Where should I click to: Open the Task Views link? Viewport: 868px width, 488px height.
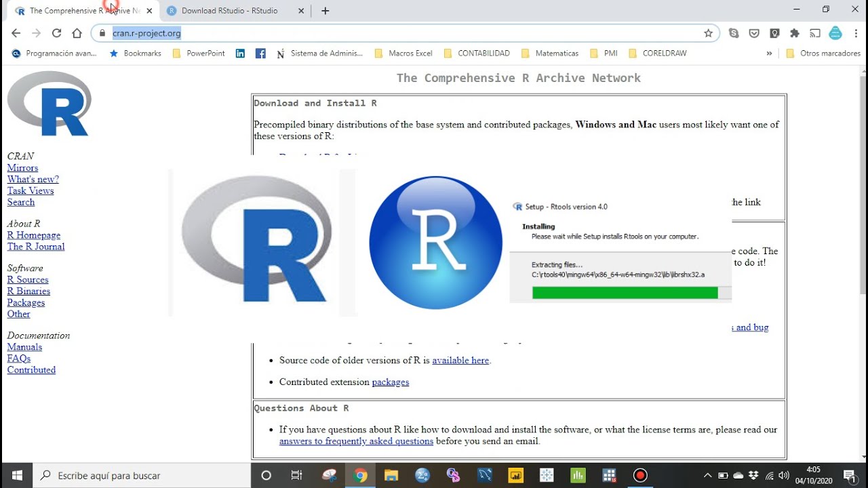(x=31, y=190)
